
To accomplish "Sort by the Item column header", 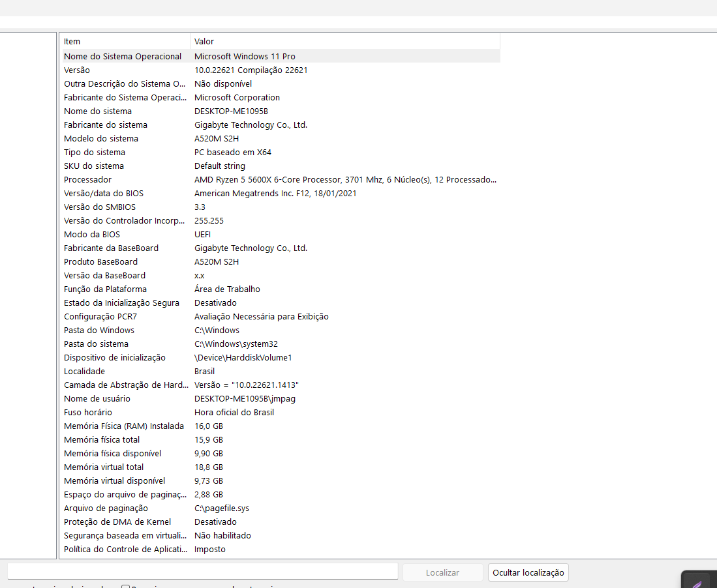I will pyautogui.click(x=126, y=41).
